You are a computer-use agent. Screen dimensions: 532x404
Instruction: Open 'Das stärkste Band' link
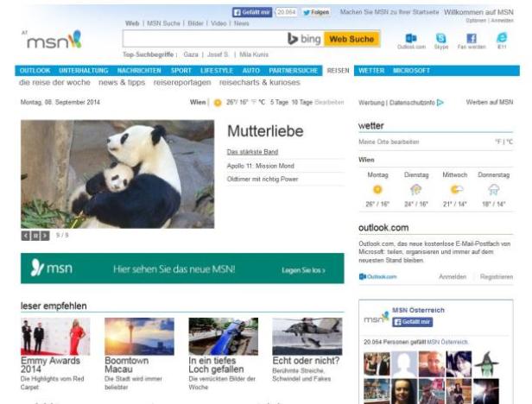[252, 152]
